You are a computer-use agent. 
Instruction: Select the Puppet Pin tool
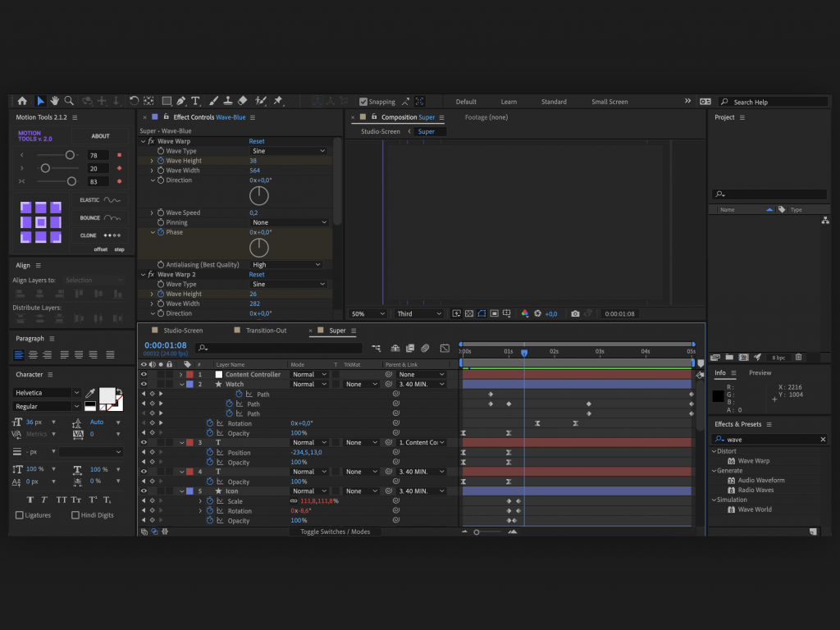tap(277, 101)
